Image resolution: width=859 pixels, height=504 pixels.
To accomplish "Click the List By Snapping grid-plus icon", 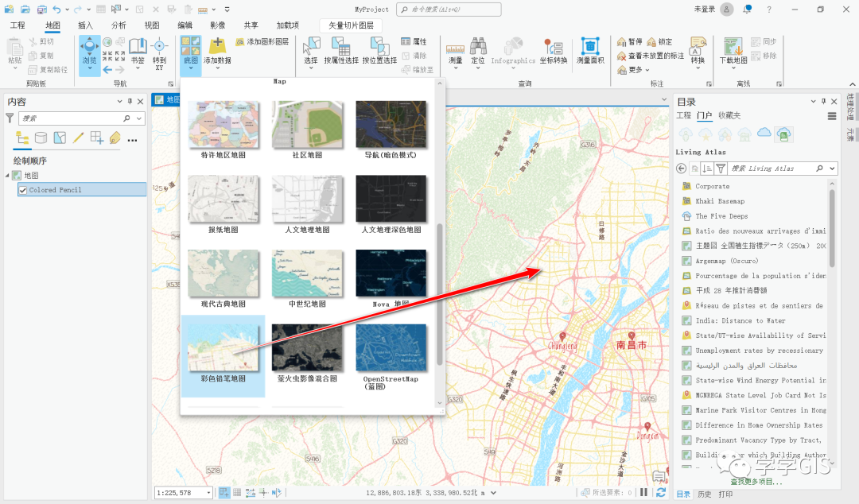I will click(x=97, y=138).
